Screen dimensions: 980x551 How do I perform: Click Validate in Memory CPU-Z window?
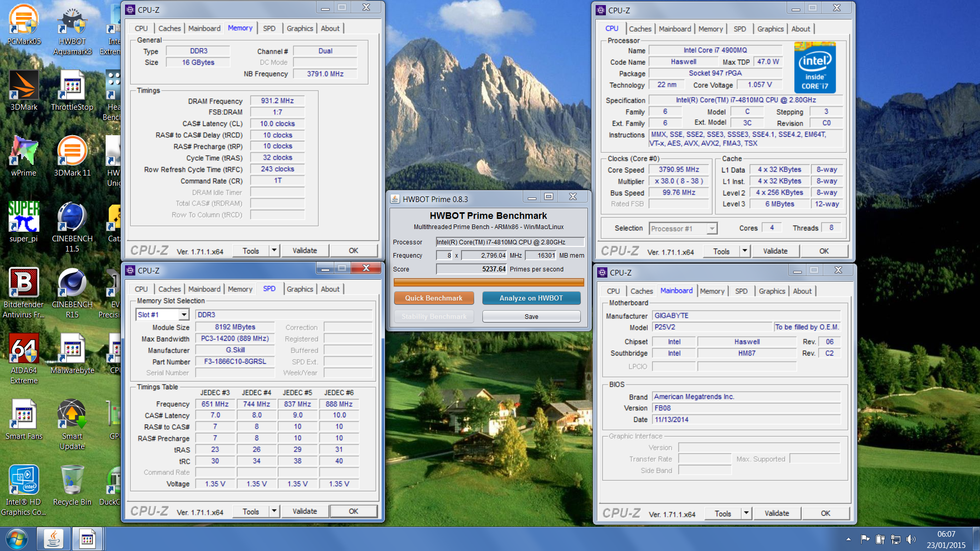click(x=305, y=251)
